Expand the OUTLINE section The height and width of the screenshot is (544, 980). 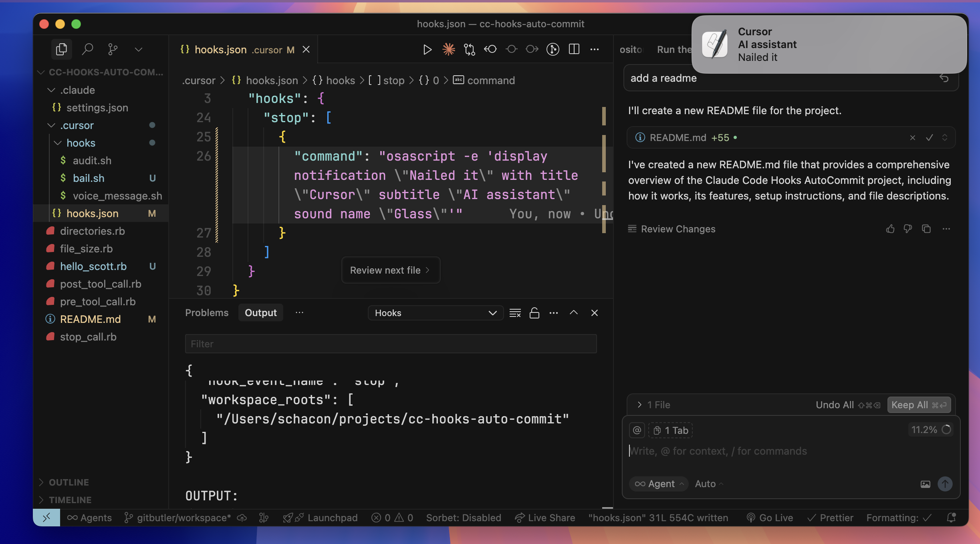click(68, 482)
